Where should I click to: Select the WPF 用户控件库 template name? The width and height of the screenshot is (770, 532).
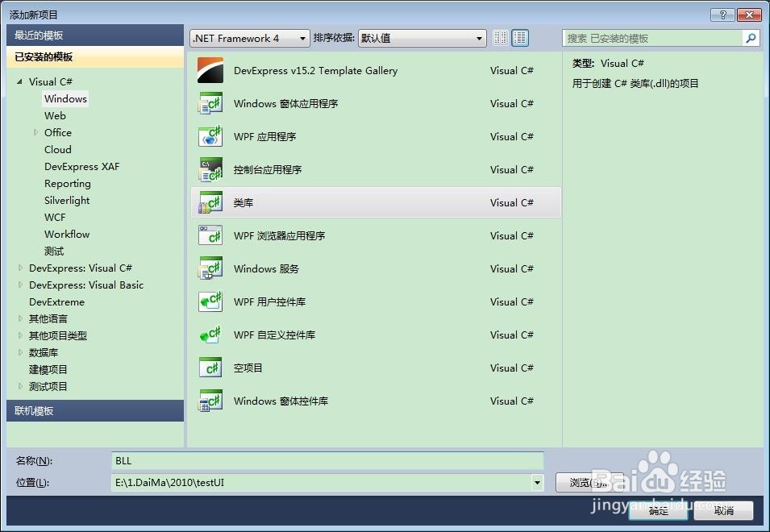tap(269, 301)
